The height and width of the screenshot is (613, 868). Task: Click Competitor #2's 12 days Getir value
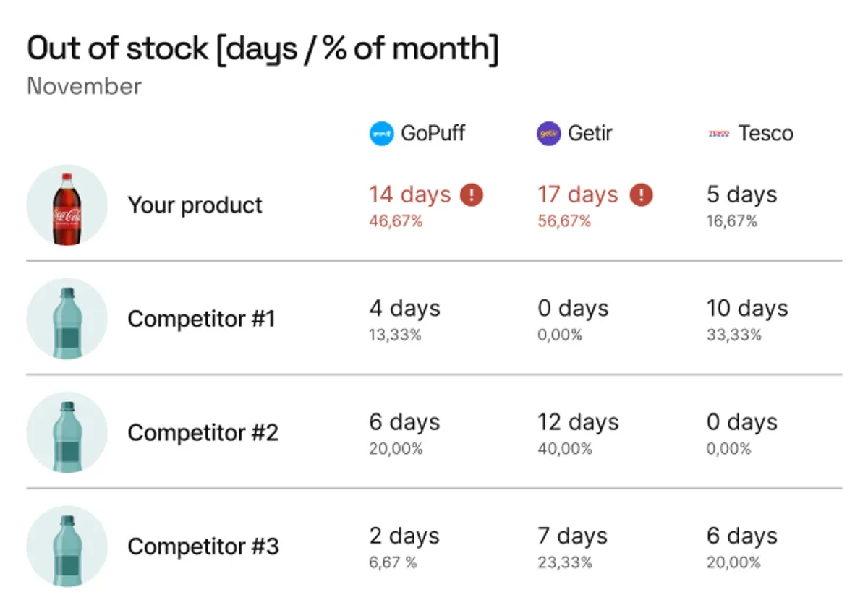578,422
